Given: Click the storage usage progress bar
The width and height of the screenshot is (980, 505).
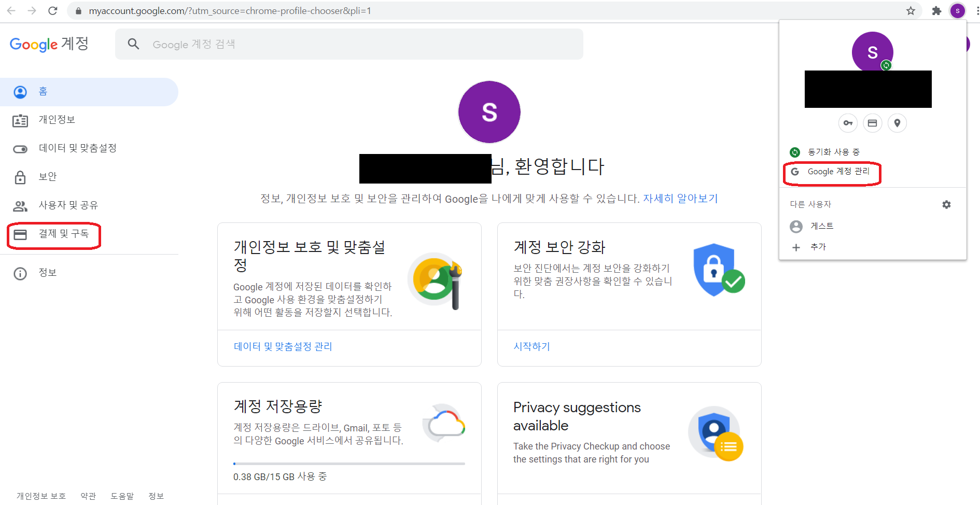Looking at the screenshot, I should pyautogui.click(x=349, y=464).
